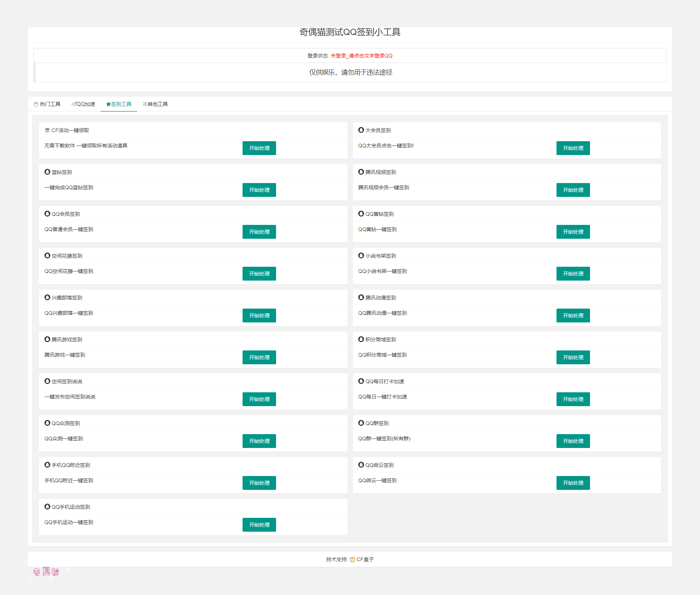Click 开始处理 for 一键发布空间签到说说
Screen dimensions: 700x595
coord(259,399)
